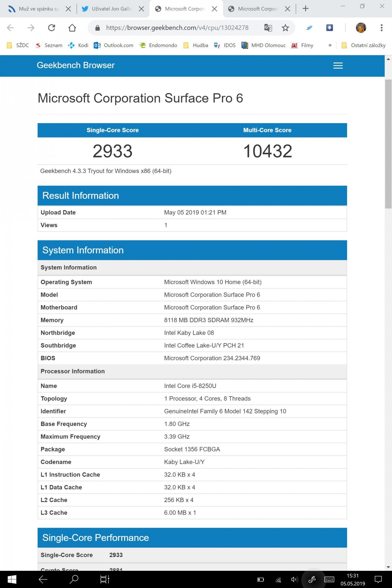Image resolution: width=392 pixels, height=588 pixels.
Task: Expand the hidden bookmarks chevron
Action: tap(330, 45)
